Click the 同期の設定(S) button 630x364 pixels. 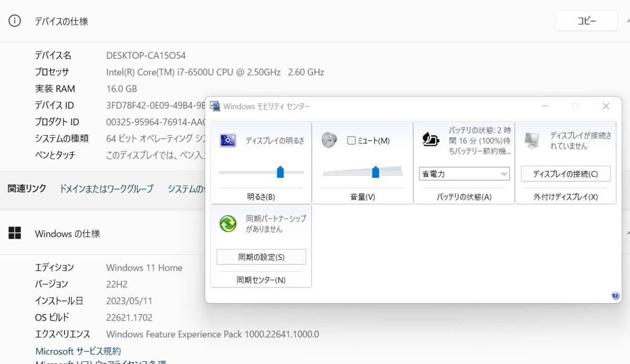[x=261, y=257]
